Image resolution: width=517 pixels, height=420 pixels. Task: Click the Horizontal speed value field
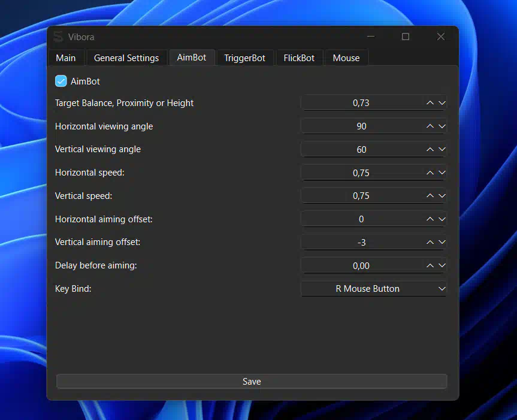tap(361, 173)
